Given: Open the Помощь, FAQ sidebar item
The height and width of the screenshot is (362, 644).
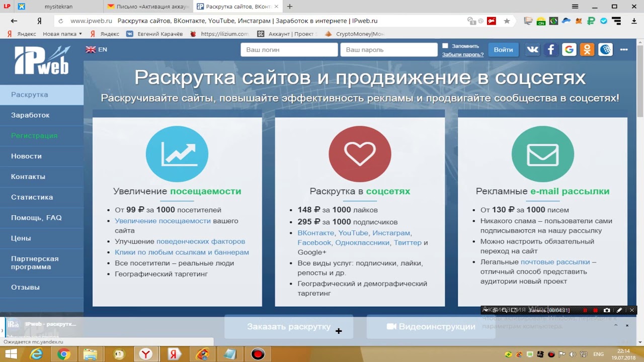Looking at the screenshot, I should pyautogui.click(x=42, y=218).
